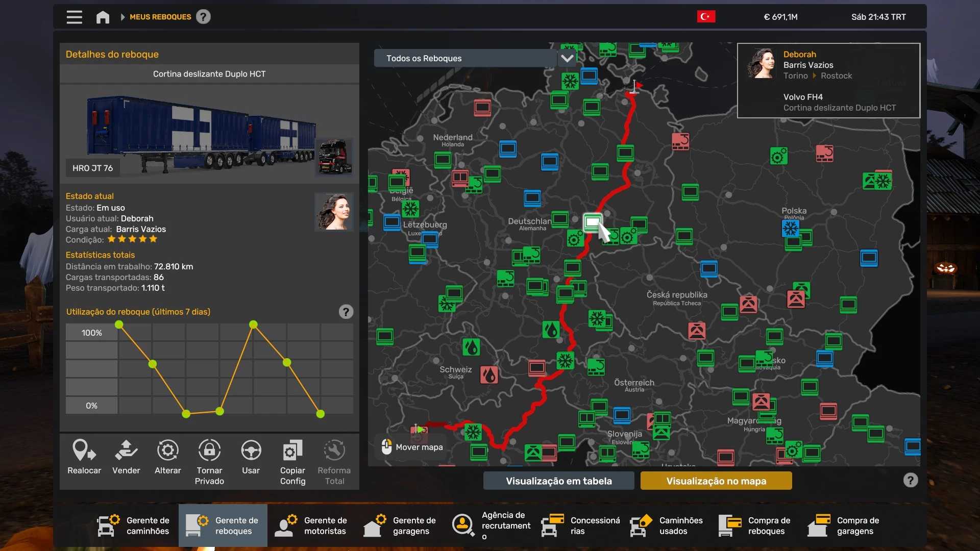Select Visualização no mapa view
Image resolution: width=980 pixels, height=551 pixels.
716,481
